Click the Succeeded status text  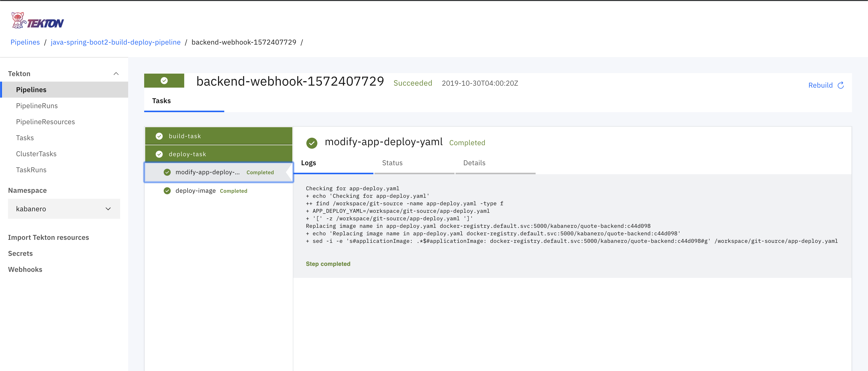(x=413, y=83)
